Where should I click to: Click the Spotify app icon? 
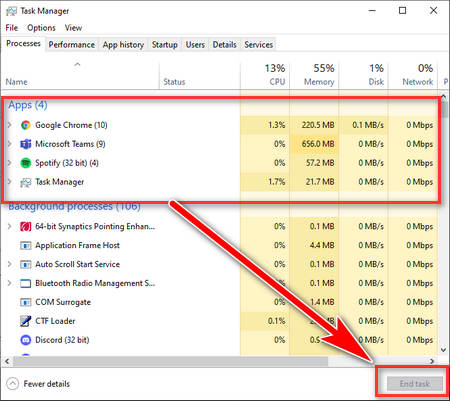click(x=26, y=163)
